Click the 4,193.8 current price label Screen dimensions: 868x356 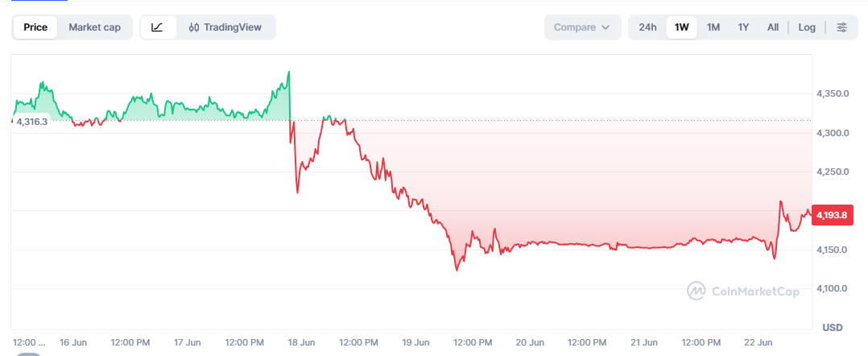(x=832, y=215)
